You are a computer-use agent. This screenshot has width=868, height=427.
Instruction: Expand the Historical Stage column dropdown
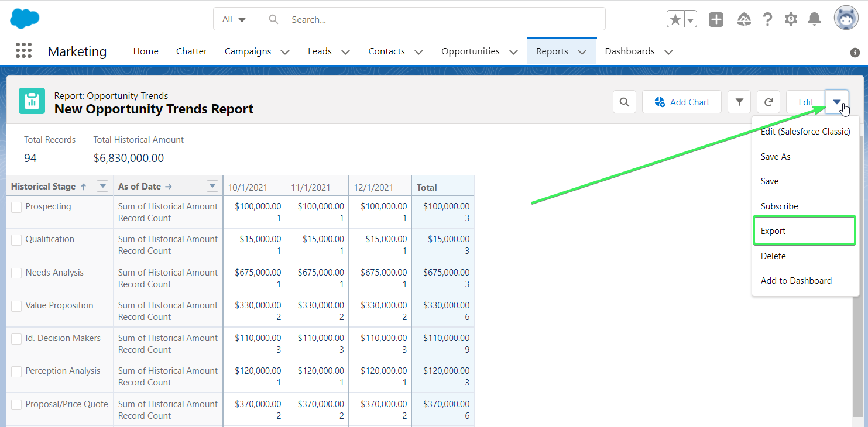point(102,186)
